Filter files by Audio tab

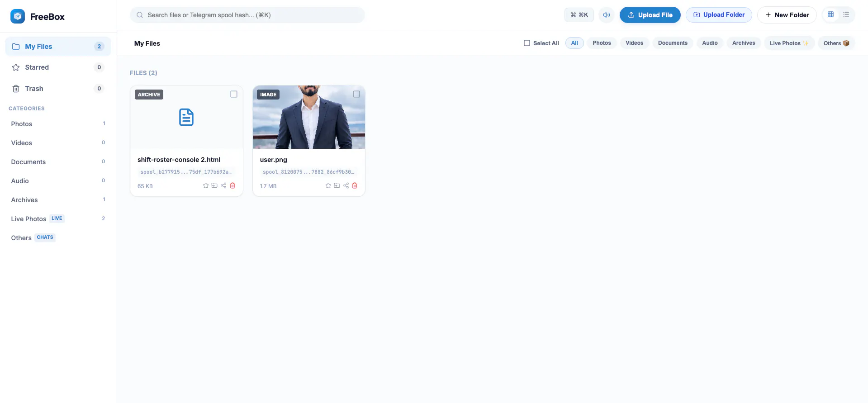click(710, 43)
